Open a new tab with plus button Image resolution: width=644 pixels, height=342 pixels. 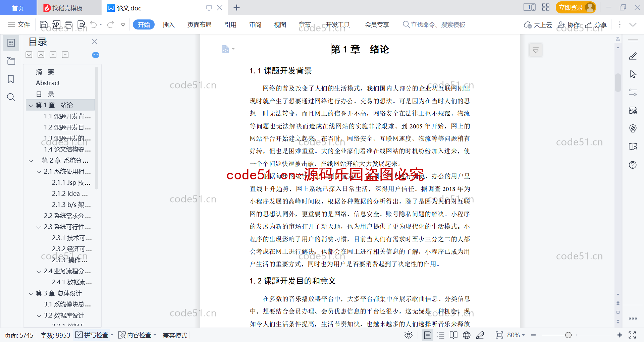[236, 8]
